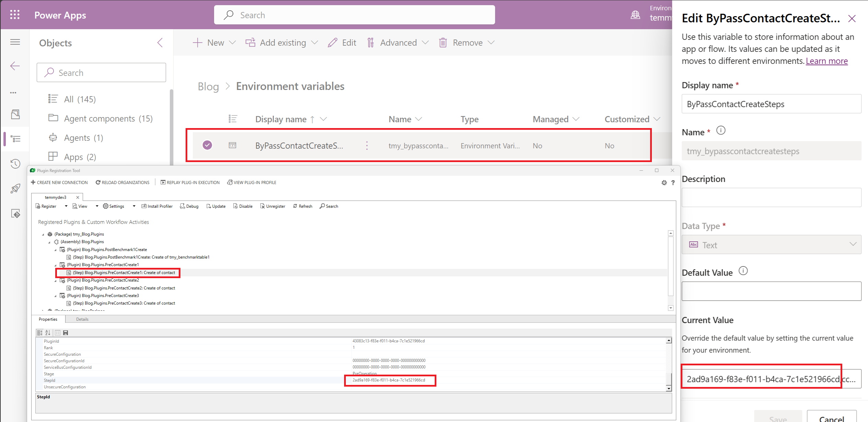Open the Settings dropdown arrow in Plugin Registration Tool
868x422 pixels.
[x=134, y=206]
